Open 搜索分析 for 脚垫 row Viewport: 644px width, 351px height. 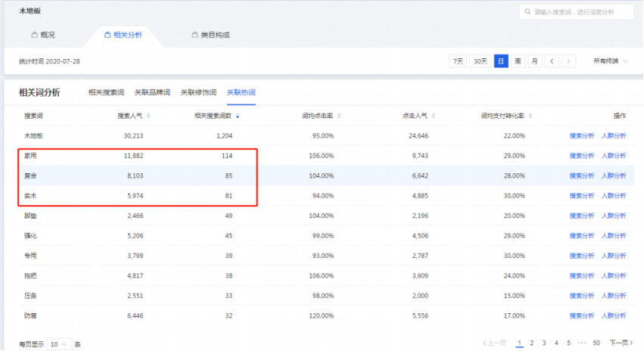point(582,216)
